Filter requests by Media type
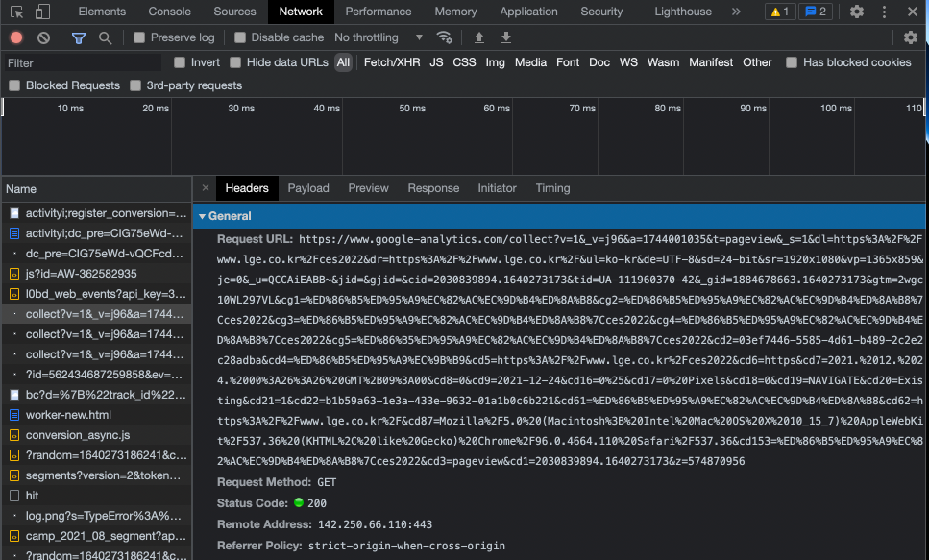The height and width of the screenshot is (560, 929). (530, 62)
